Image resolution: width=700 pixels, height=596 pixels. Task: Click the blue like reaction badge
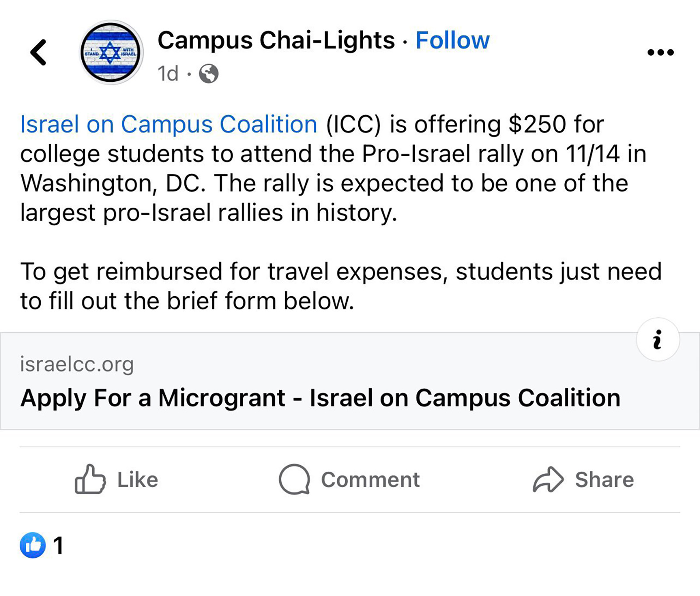point(33,545)
